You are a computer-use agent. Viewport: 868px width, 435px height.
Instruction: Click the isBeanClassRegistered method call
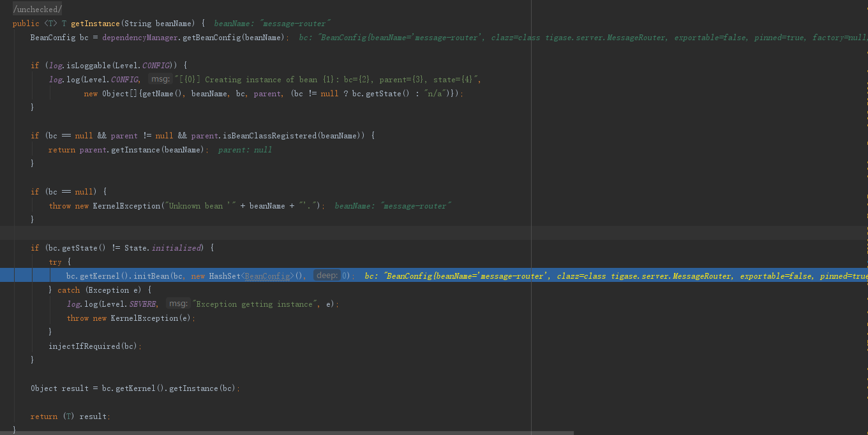pyautogui.click(x=271, y=136)
